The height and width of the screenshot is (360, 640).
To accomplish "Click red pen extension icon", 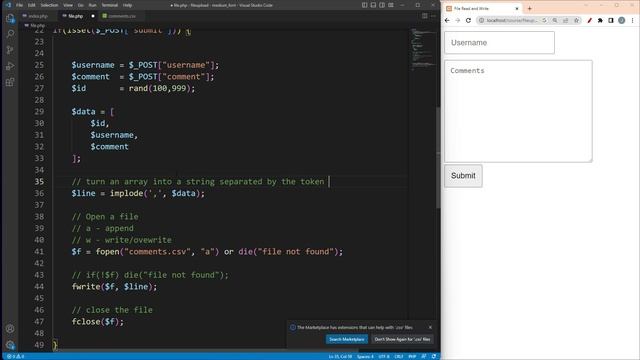I will [x=589, y=20].
